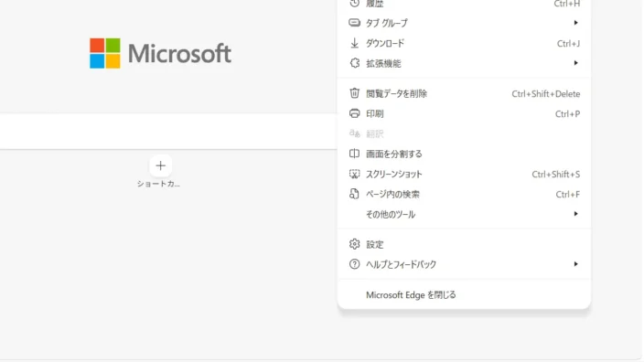Open 設定 (Settings) from the menu

464,244
